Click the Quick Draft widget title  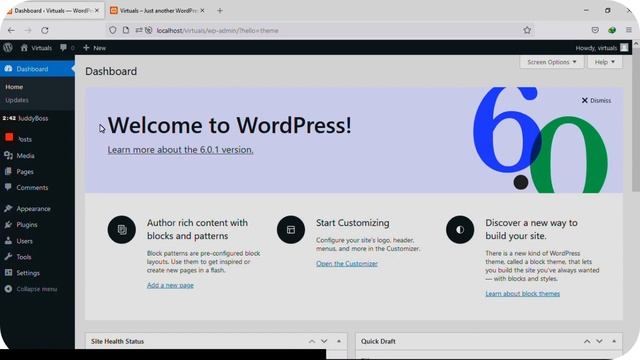pos(378,341)
